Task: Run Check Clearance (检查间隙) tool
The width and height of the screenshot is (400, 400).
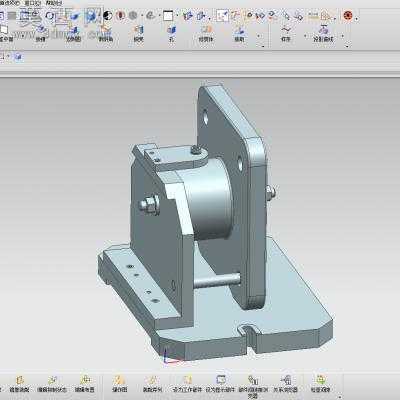Action: [320, 384]
